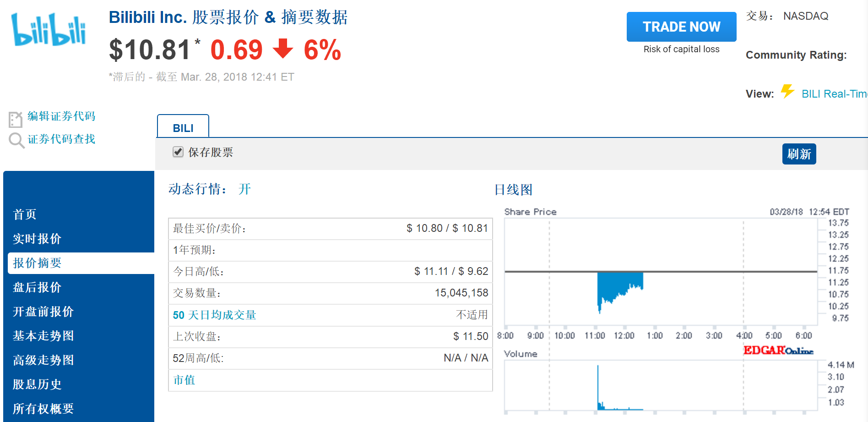Click the 编辑证券代码 link

(x=61, y=116)
